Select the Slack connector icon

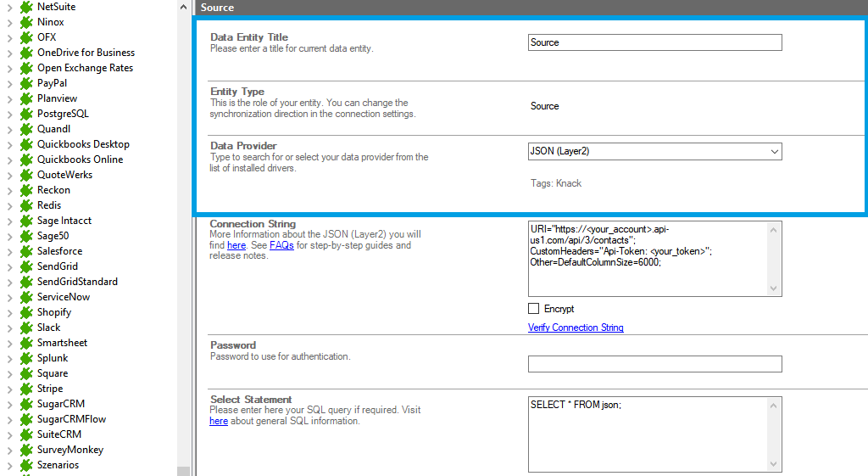[26, 328]
